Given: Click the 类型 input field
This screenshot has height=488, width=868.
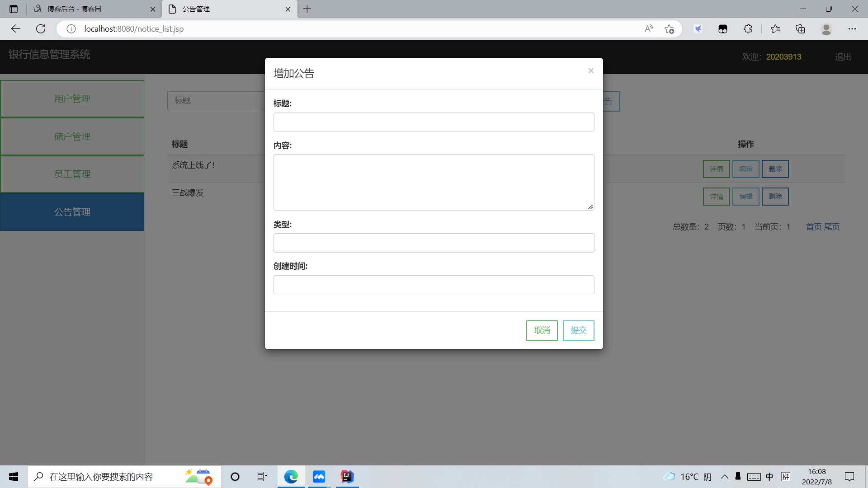Looking at the screenshot, I should coord(434,243).
